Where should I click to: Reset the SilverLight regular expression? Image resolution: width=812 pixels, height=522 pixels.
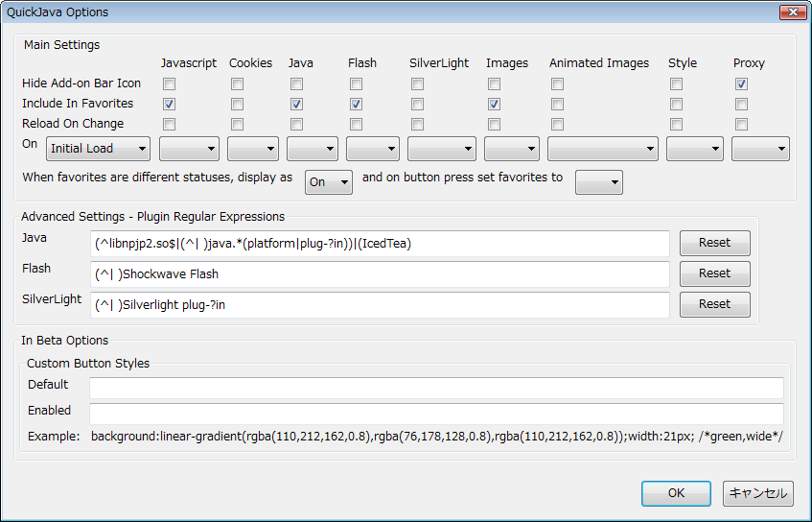pyautogui.click(x=714, y=304)
